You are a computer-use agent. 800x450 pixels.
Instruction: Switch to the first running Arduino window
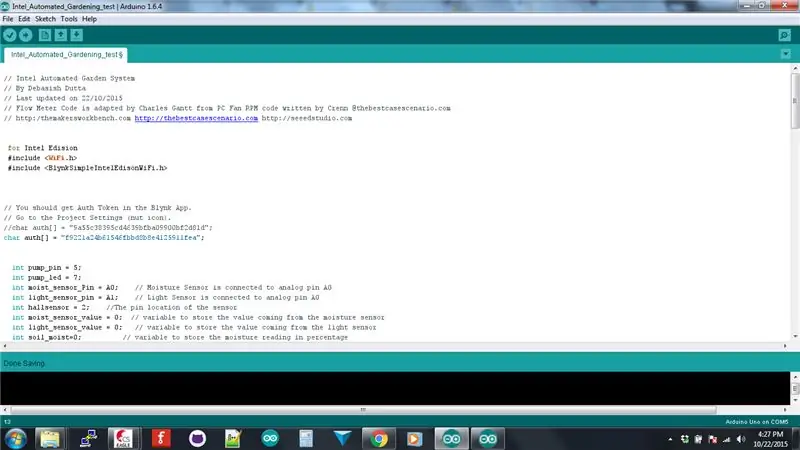pyautogui.click(x=452, y=439)
